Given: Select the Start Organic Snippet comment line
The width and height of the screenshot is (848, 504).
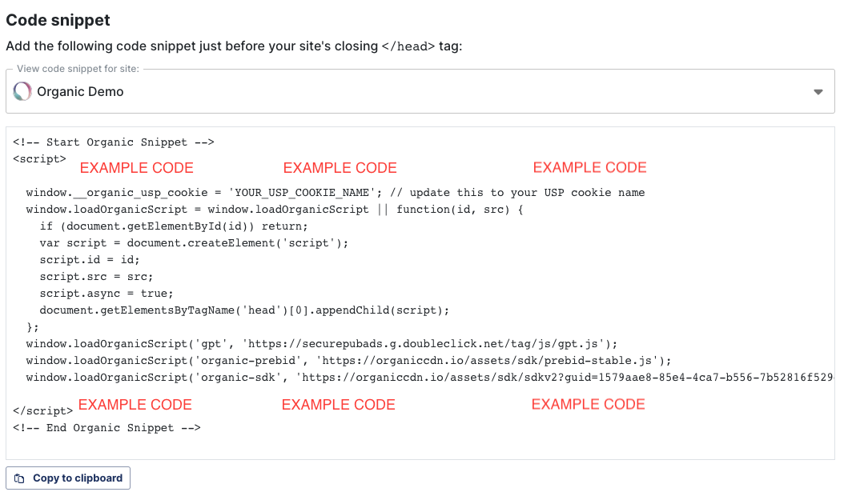Looking at the screenshot, I should 114,142.
